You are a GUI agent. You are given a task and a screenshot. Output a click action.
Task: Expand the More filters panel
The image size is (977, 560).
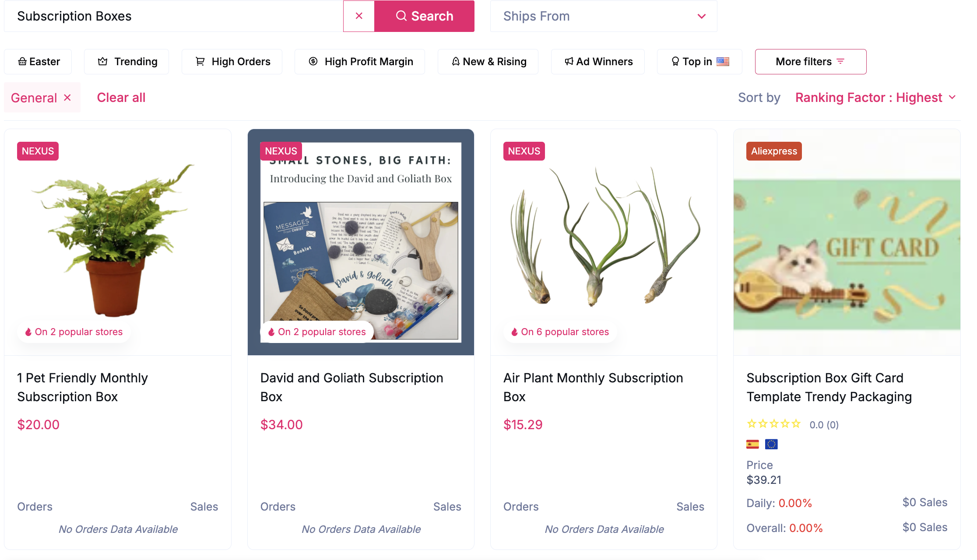tap(810, 61)
